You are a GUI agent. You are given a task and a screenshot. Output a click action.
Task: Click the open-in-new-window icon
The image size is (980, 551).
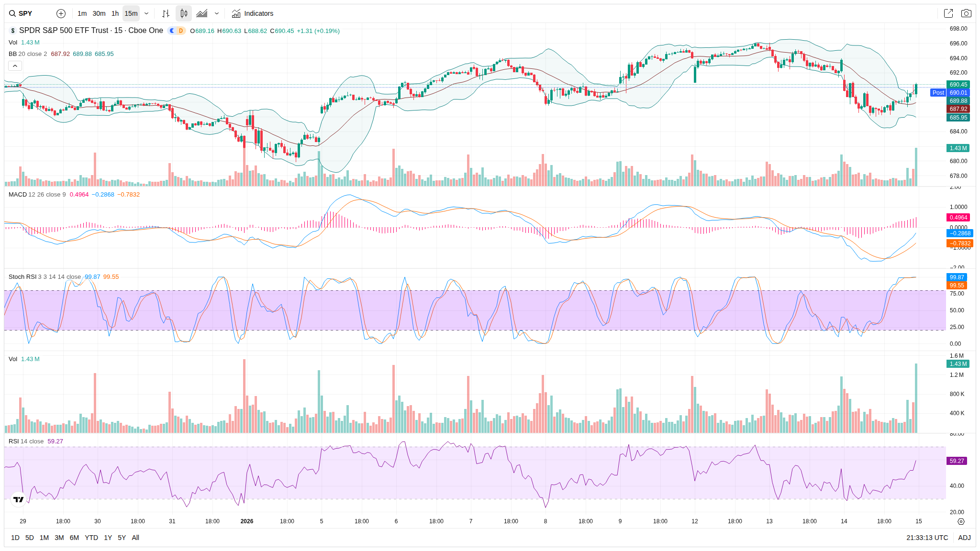pyautogui.click(x=948, y=13)
